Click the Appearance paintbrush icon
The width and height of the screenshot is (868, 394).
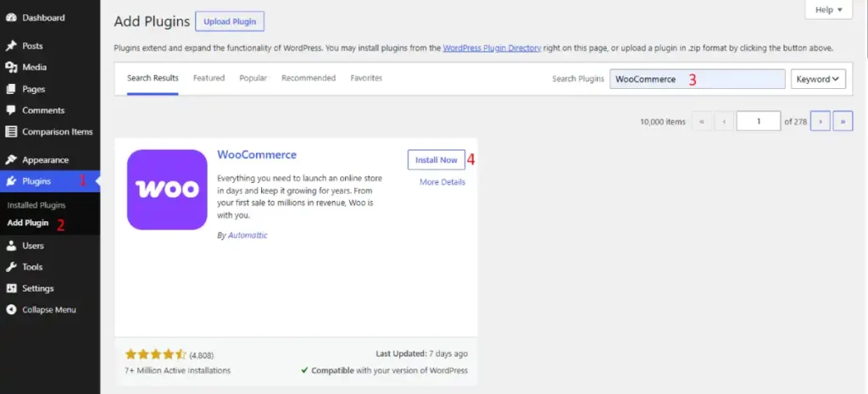[10, 160]
